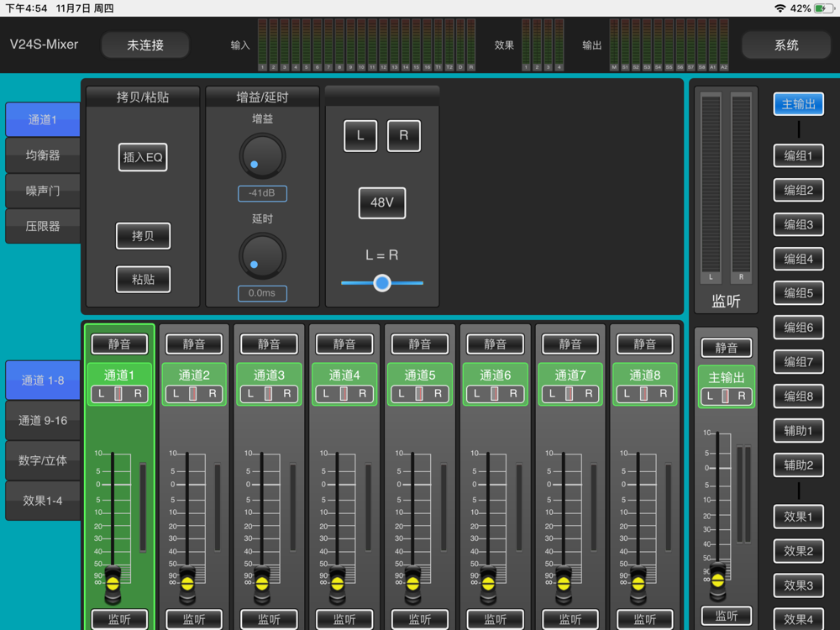
Task: Enable 监听 monitoring on 通道4 strip
Action: pyautogui.click(x=344, y=619)
